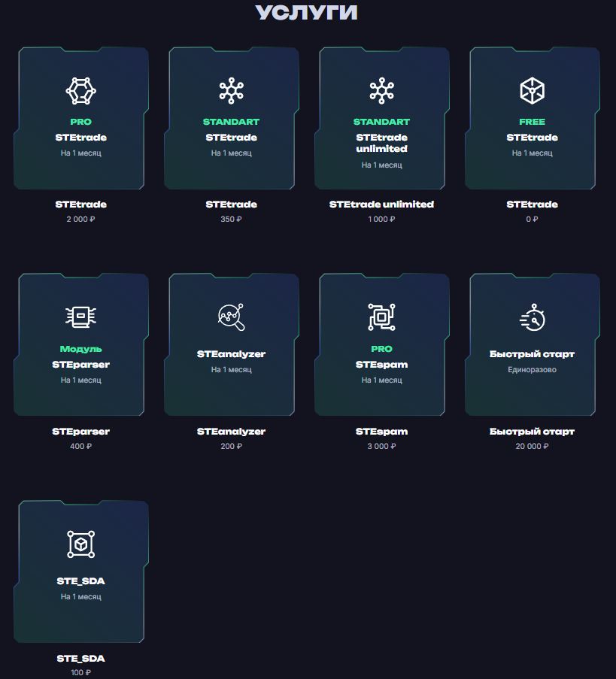The height and width of the screenshot is (679, 616).
Task: Click the molecule icon on STANDART STEtrade card
Action: click(232, 90)
